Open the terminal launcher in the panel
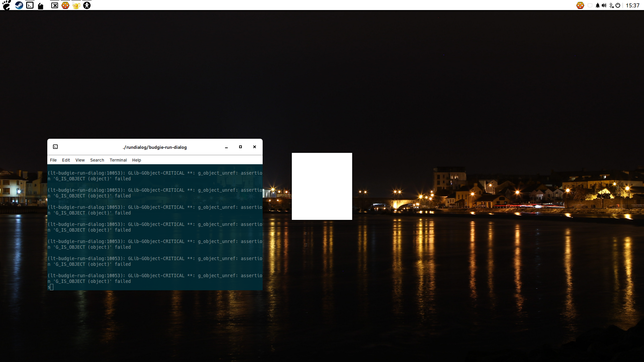 click(x=30, y=5)
